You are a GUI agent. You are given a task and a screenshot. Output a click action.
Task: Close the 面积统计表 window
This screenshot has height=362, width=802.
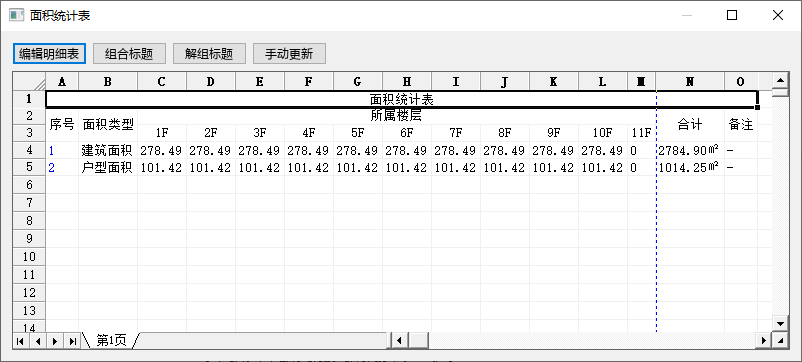(x=777, y=15)
